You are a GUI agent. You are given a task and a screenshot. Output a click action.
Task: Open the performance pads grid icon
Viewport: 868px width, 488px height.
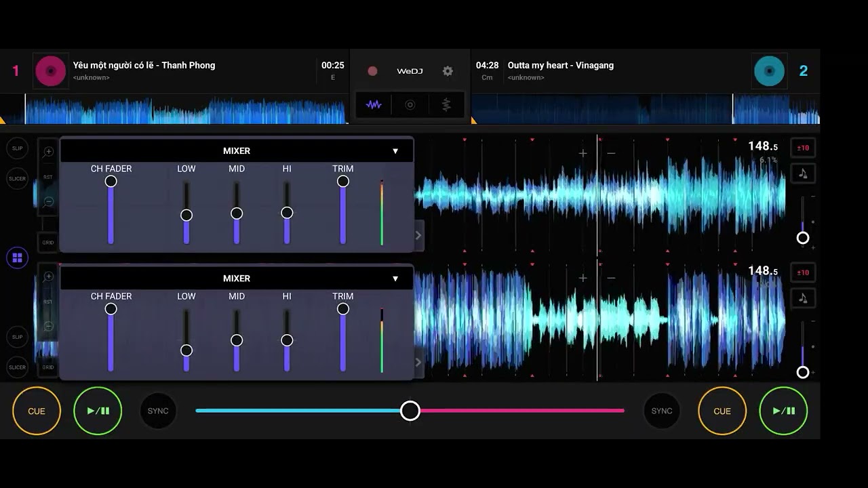18,258
